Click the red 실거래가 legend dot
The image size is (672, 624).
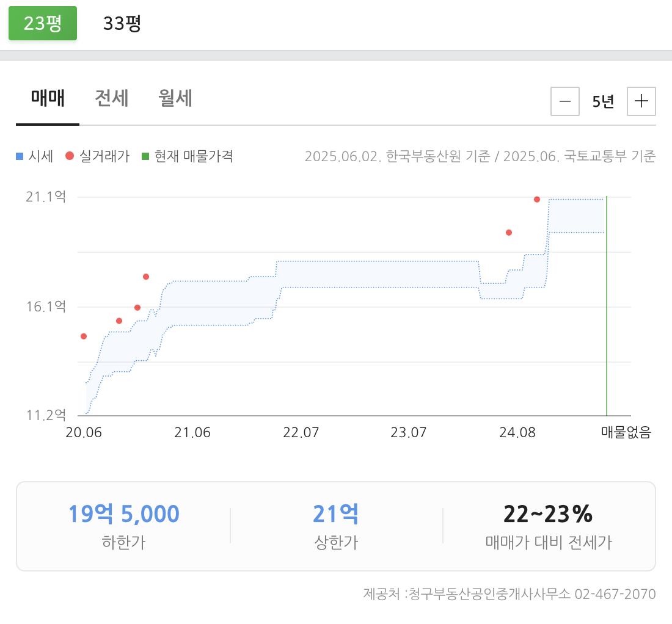pyautogui.click(x=70, y=156)
